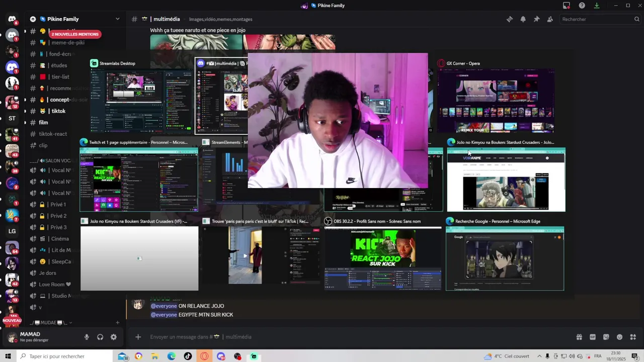The height and width of the screenshot is (362, 644).
Task: Click the NOUVEAU badge in server list
Action: point(12,320)
